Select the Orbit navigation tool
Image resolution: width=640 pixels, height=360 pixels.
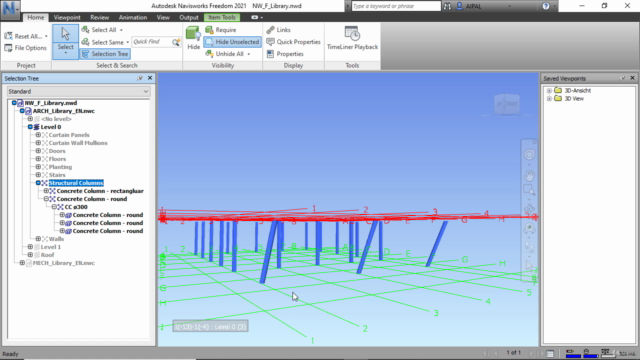[x=529, y=209]
